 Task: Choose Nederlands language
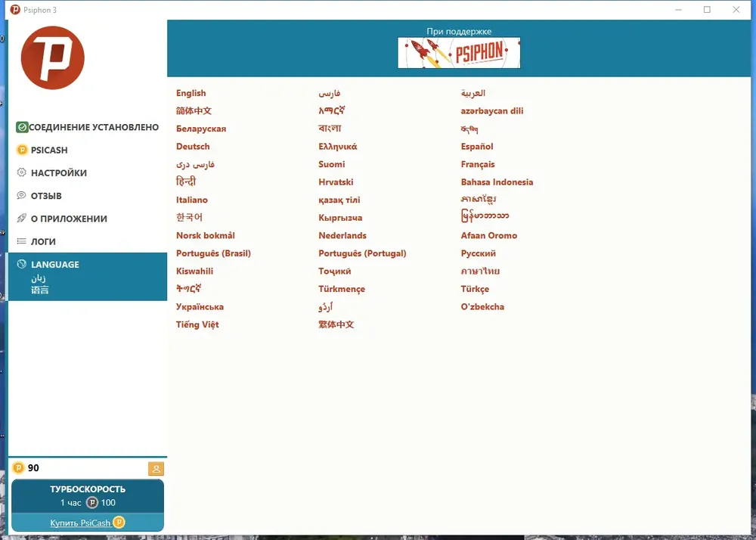point(342,236)
